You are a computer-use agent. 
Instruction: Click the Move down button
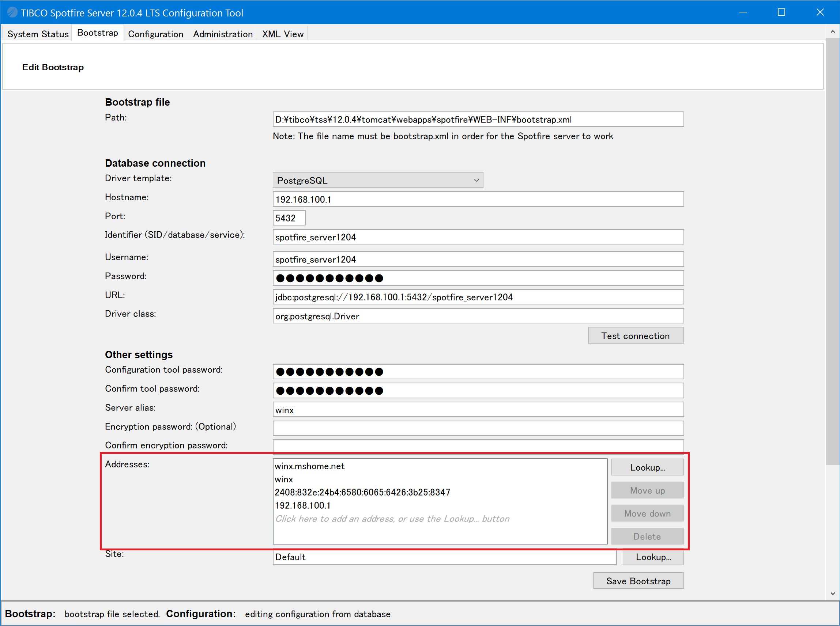pos(647,513)
